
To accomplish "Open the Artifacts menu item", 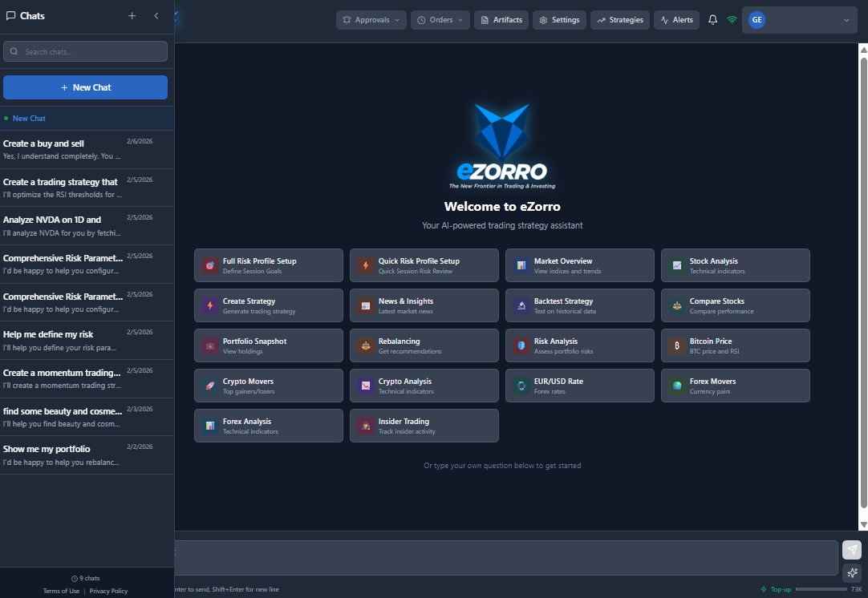I will (501, 20).
